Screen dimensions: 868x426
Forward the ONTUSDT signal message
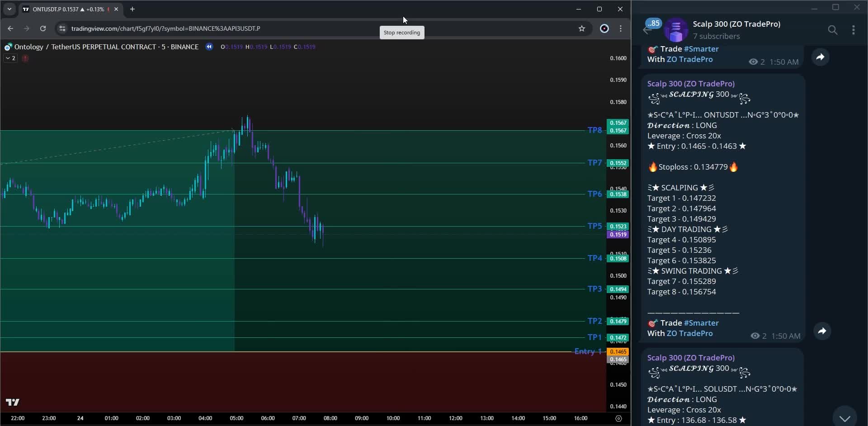(822, 331)
